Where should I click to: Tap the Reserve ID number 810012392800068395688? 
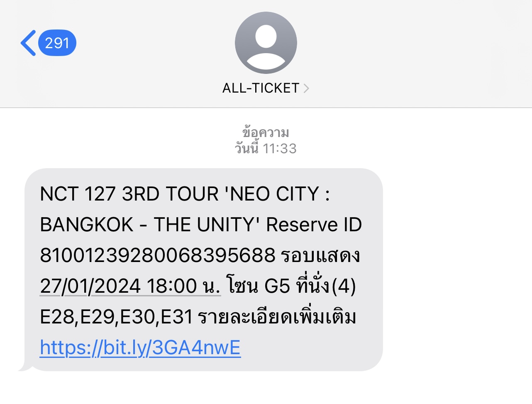click(158, 255)
